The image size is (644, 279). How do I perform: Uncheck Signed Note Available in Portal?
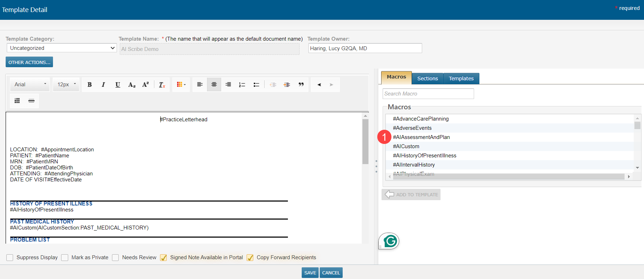(164, 258)
